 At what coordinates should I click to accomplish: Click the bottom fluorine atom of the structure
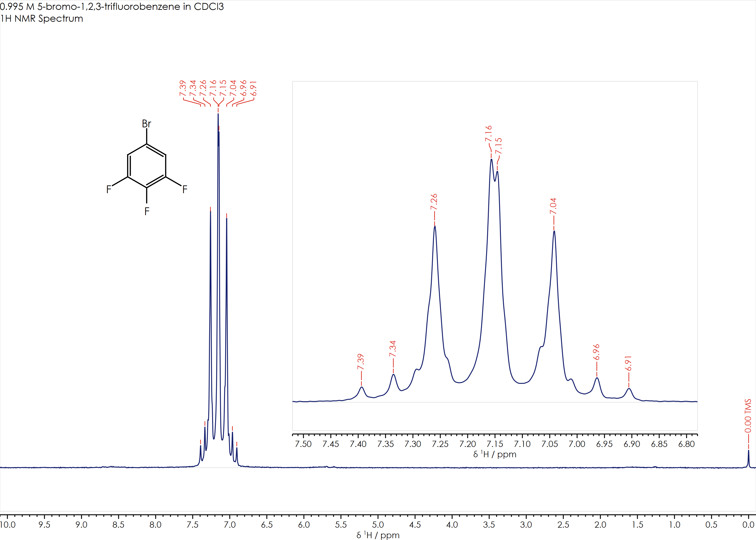147,211
